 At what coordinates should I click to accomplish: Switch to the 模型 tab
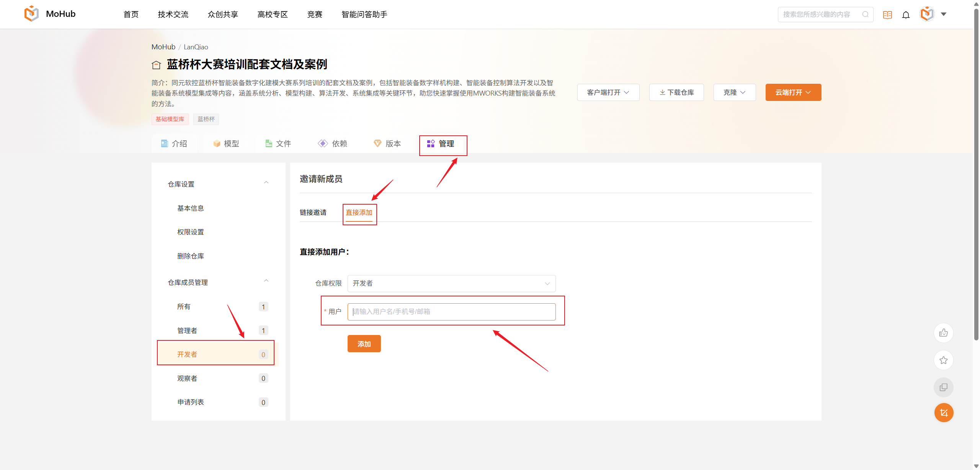(x=226, y=143)
